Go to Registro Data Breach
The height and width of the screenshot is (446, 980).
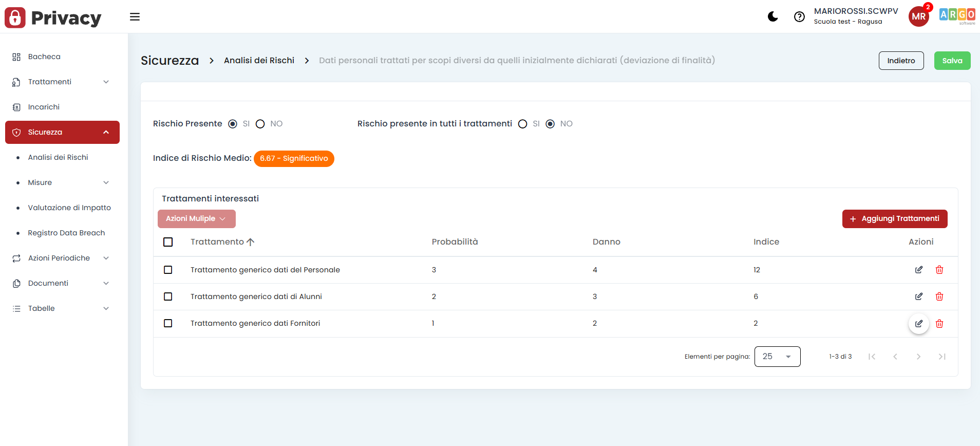(66, 233)
